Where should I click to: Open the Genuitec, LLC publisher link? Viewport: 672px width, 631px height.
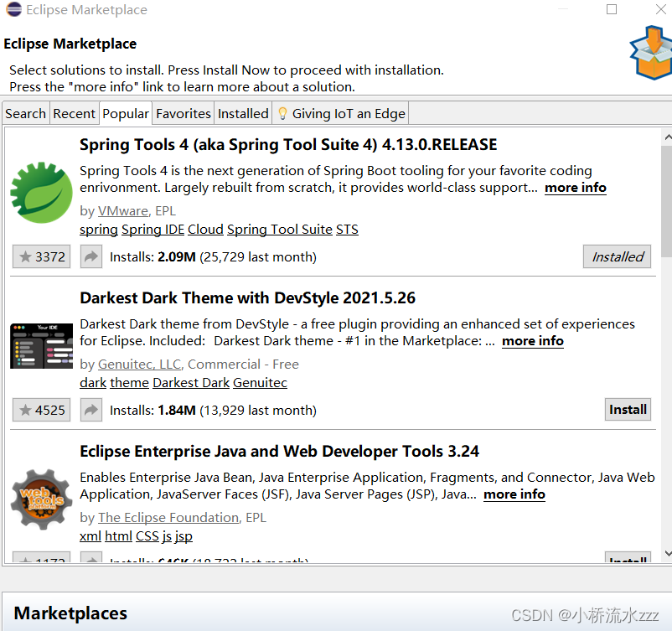139,365
